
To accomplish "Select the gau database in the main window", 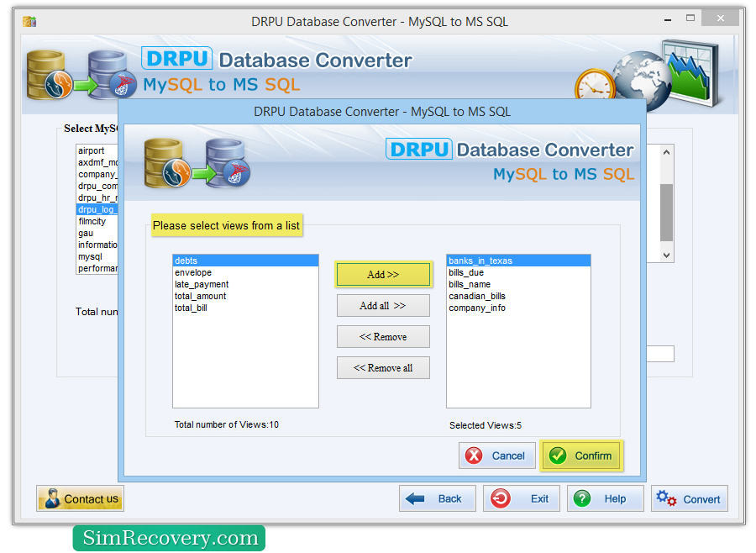I will 97,233.
